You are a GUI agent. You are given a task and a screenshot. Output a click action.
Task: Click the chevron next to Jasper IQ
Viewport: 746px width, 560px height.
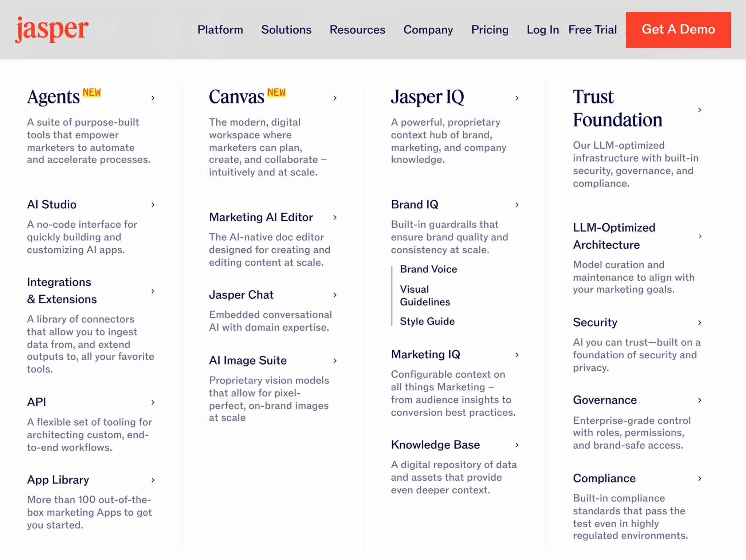[517, 98]
